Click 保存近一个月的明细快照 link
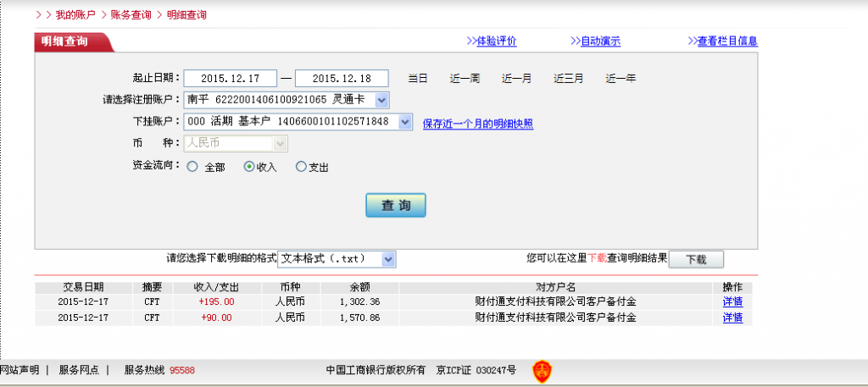Viewport: 868px width, 387px height. [478, 124]
